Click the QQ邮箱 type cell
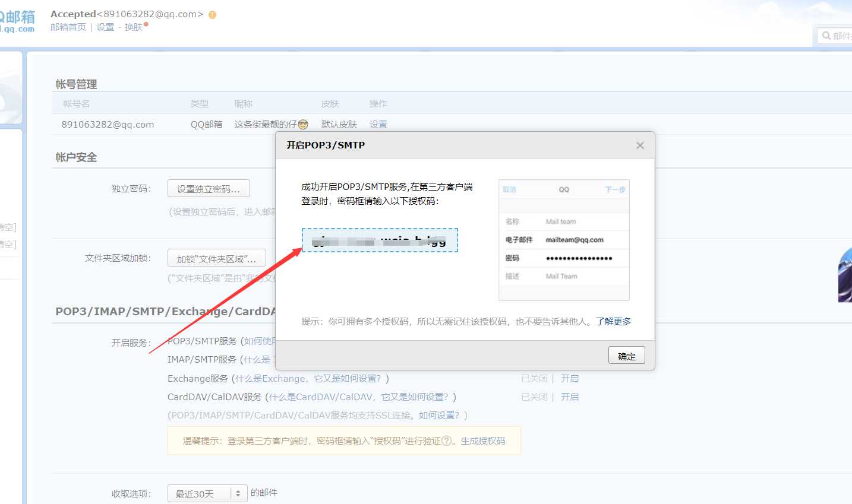This screenshot has width=852, height=504. pyautogui.click(x=206, y=124)
